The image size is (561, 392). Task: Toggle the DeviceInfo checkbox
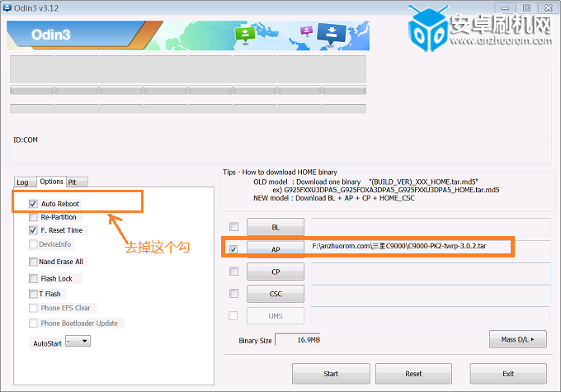33,244
